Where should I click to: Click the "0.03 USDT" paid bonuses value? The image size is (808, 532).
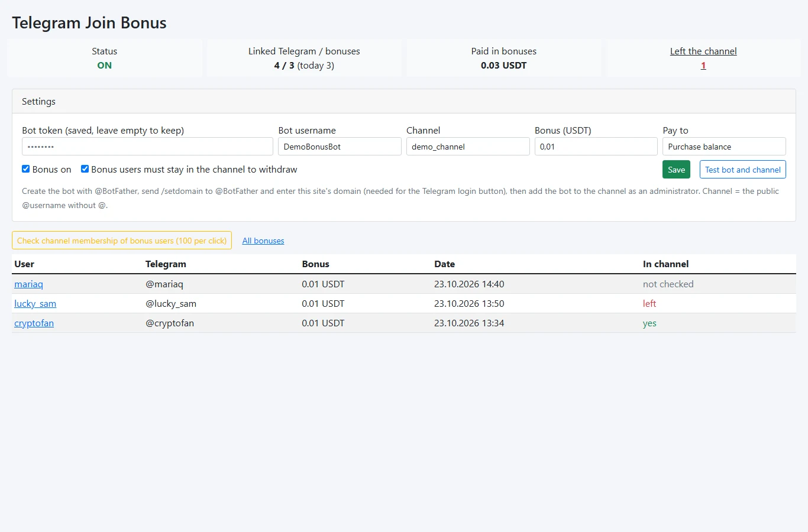click(x=503, y=66)
